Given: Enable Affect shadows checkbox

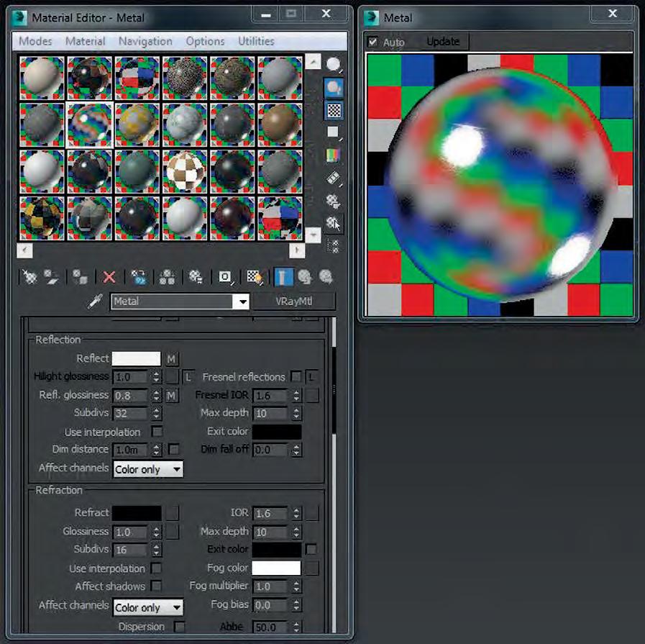Looking at the screenshot, I should coord(156,585).
